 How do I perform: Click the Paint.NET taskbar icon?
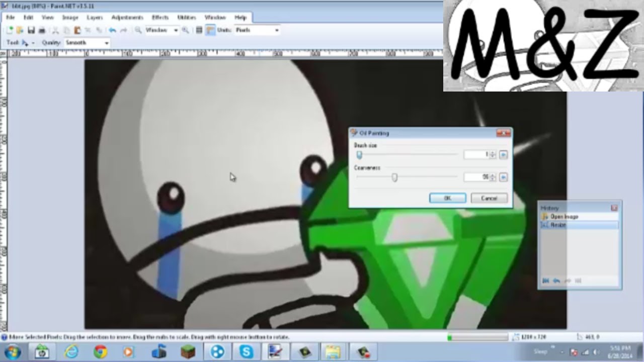click(275, 351)
